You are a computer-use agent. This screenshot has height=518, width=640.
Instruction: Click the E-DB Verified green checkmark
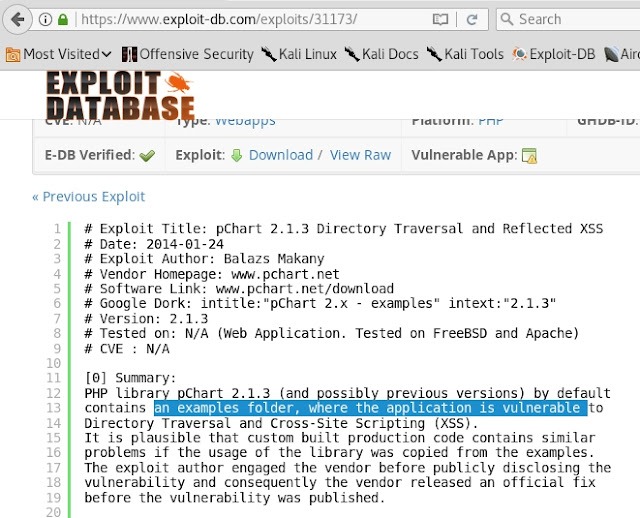pos(147,156)
